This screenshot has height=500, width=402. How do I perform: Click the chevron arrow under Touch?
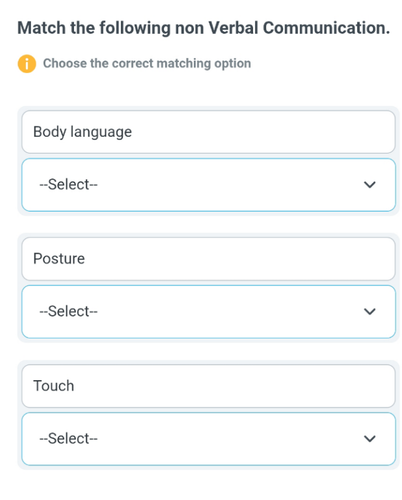pos(370,439)
